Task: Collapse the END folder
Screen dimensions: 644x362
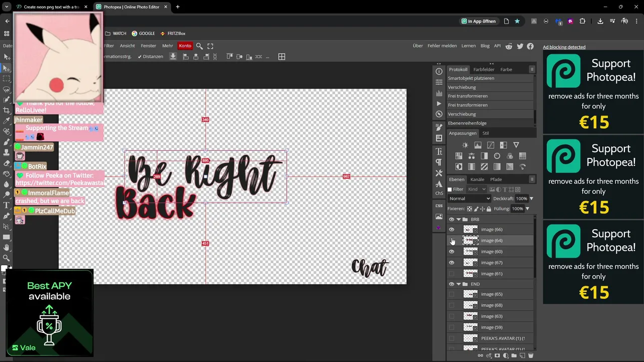Action: [x=458, y=284]
